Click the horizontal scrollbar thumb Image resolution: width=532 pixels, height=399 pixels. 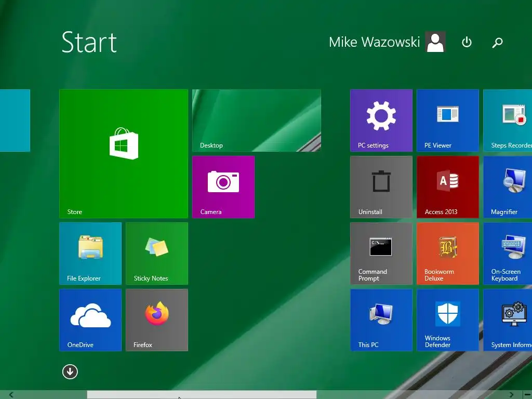tap(202, 395)
